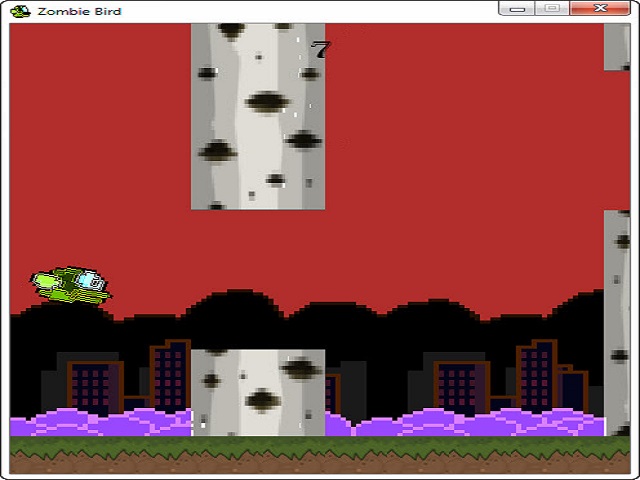Minimize the Zombie Bird window

[x=516, y=8]
